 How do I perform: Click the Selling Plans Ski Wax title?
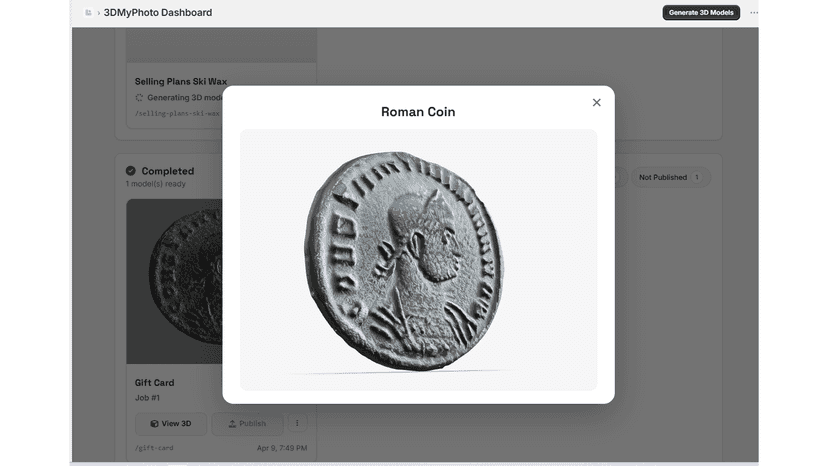tap(181, 81)
